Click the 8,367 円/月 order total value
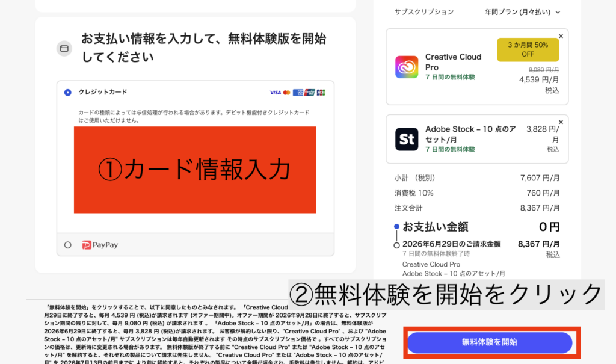The height and width of the screenshot is (364, 616). click(540, 208)
